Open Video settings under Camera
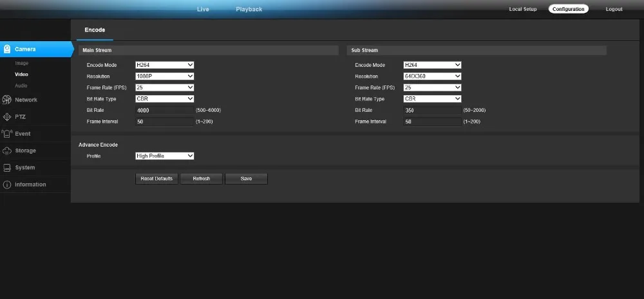 (x=22, y=74)
